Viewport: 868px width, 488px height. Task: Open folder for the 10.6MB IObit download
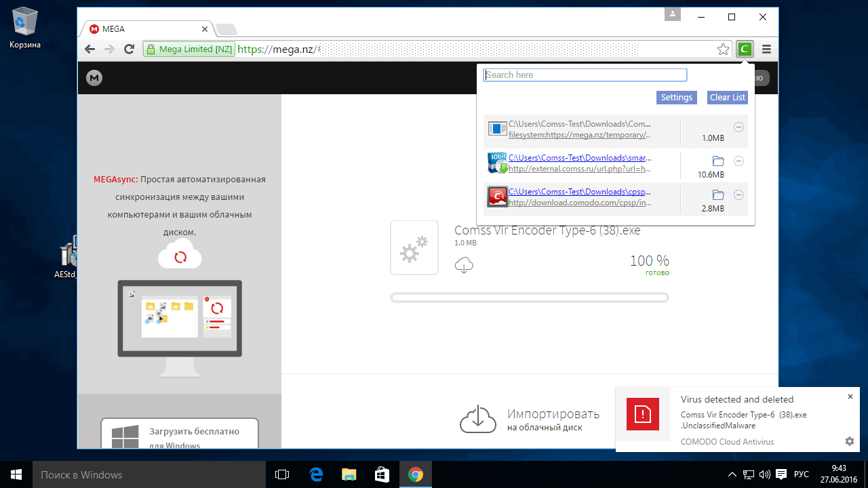click(x=718, y=161)
